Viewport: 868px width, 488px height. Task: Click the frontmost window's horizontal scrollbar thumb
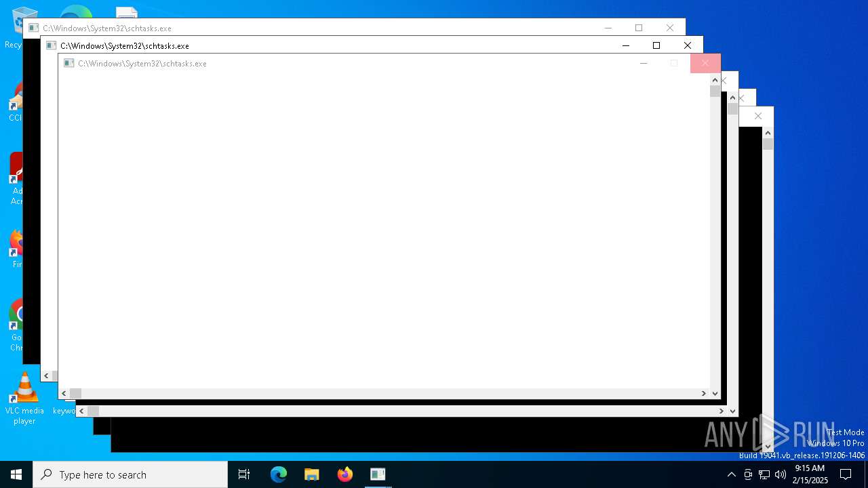[75, 393]
